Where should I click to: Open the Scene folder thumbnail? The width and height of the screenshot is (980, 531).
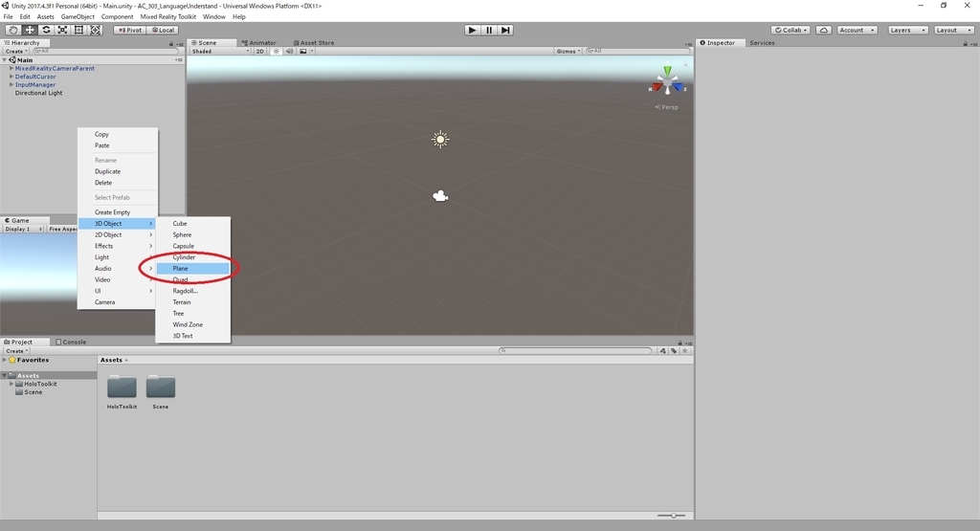(161, 387)
